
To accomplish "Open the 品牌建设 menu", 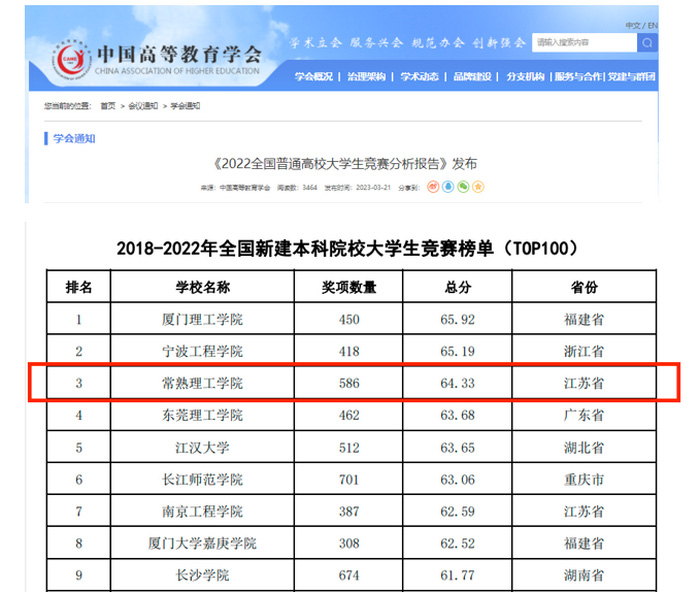I will coord(472,77).
